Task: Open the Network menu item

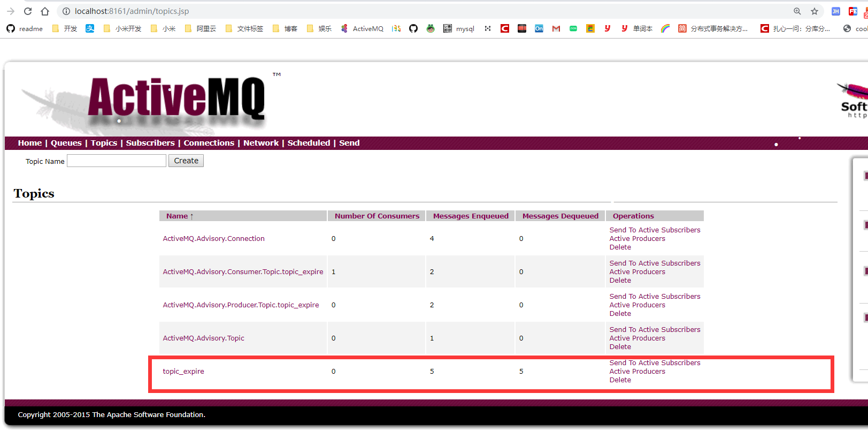Action: click(x=261, y=143)
